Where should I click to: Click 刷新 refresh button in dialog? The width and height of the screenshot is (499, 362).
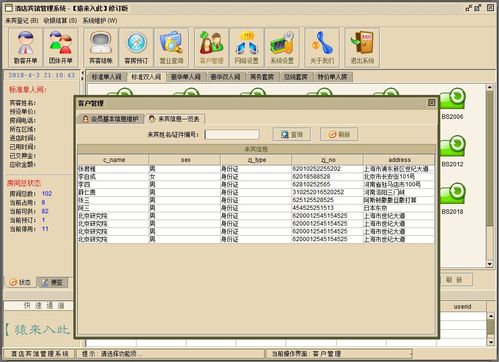click(x=339, y=134)
